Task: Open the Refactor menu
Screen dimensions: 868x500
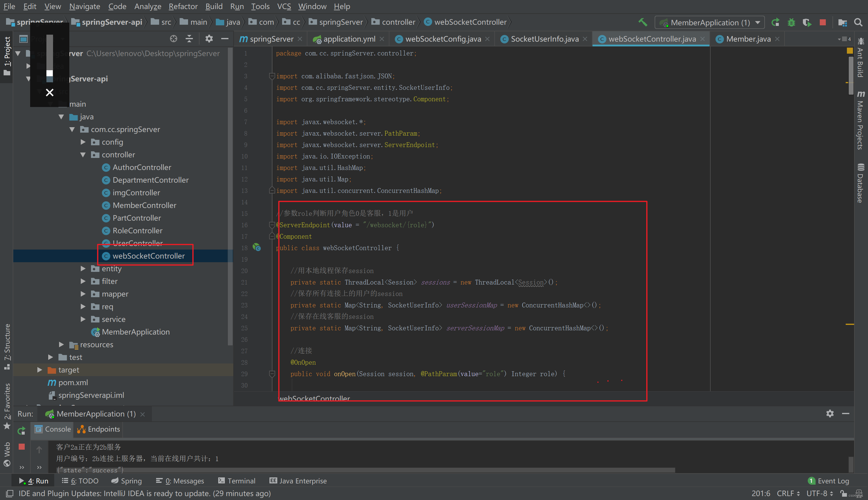Action: click(183, 6)
